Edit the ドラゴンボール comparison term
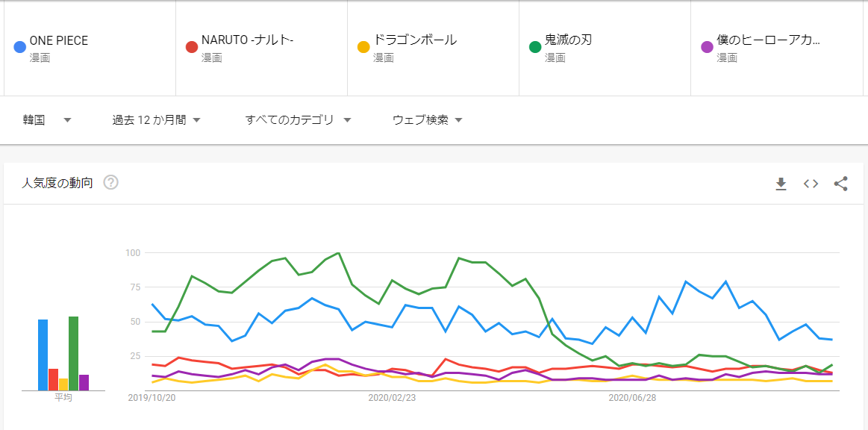Screen dimensions: 868x430 tap(415, 40)
